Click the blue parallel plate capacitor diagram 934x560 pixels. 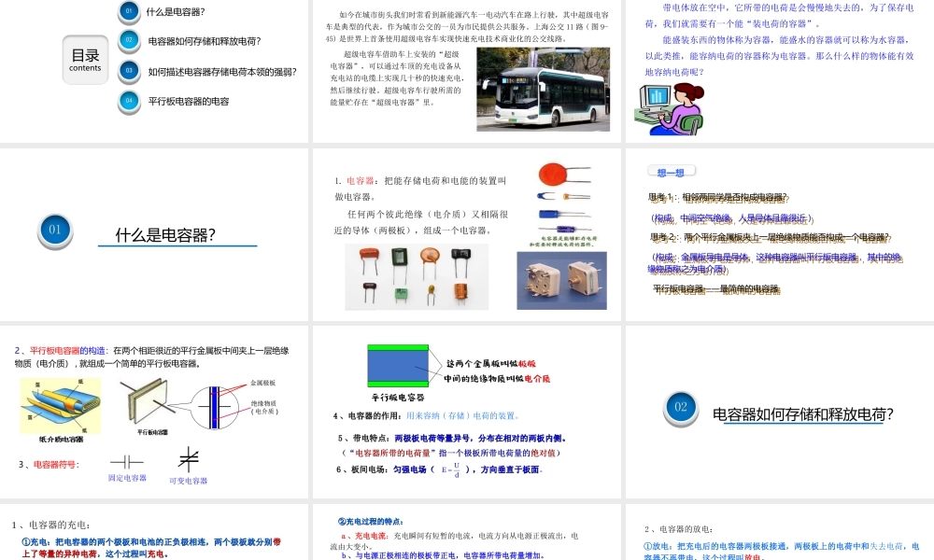coord(398,366)
